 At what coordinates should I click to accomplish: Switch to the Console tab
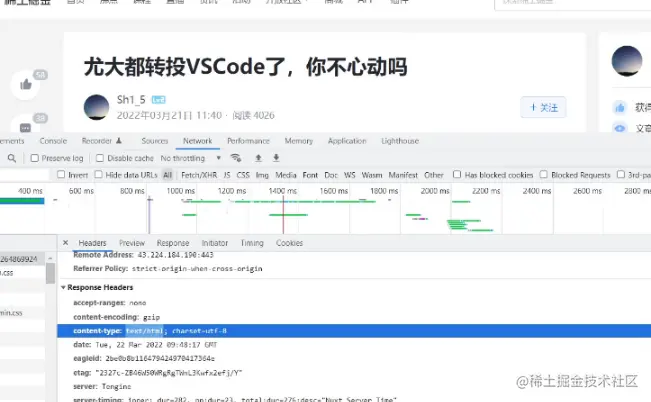tap(53, 141)
